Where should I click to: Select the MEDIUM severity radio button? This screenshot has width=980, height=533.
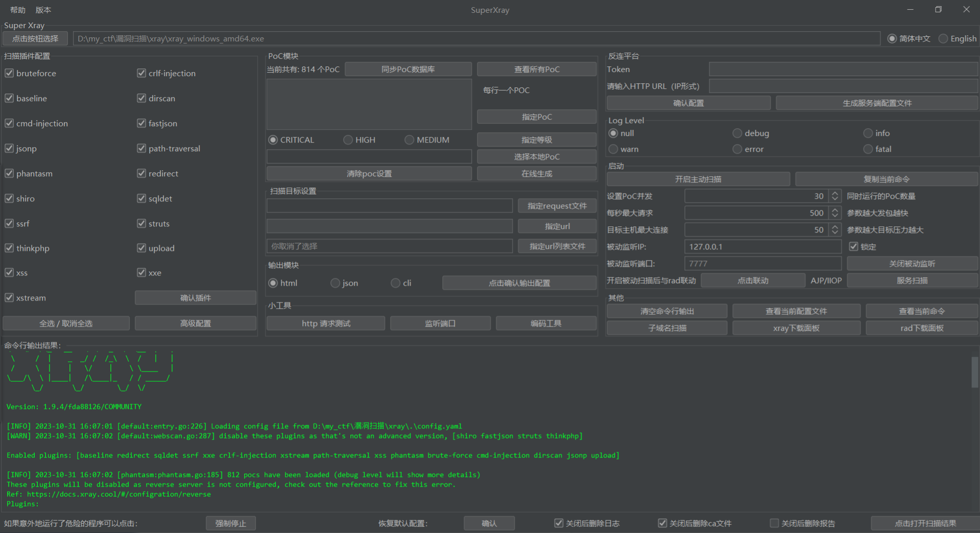click(x=409, y=140)
